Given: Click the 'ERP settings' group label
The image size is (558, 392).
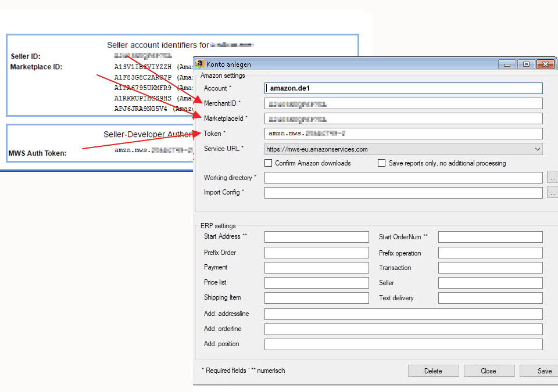Looking at the screenshot, I should pyautogui.click(x=218, y=226).
